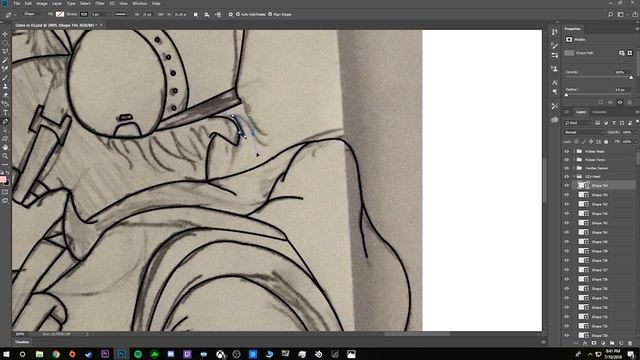The width and height of the screenshot is (640, 360).
Task: Hide the Shape 744 layer
Action: click(x=567, y=185)
